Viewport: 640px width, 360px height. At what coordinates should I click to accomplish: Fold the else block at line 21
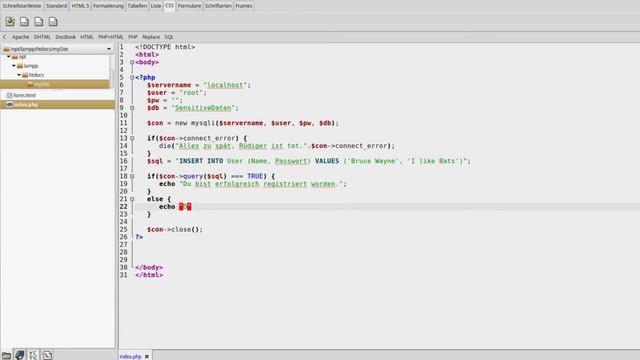(x=132, y=199)
